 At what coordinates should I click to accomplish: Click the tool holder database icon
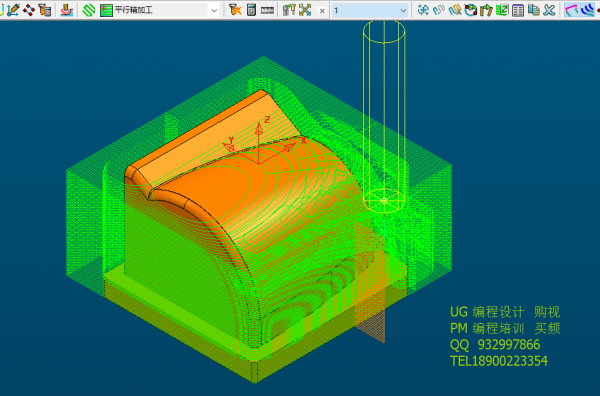(x=289, y=10)
